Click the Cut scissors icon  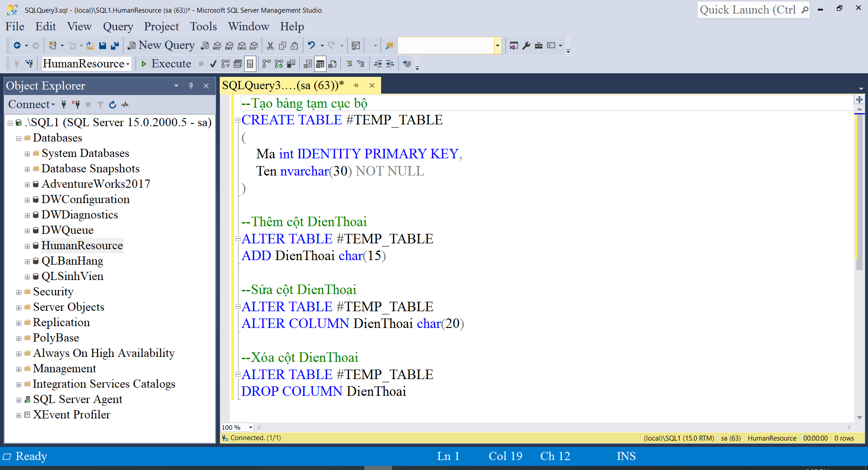click(270, 45)
